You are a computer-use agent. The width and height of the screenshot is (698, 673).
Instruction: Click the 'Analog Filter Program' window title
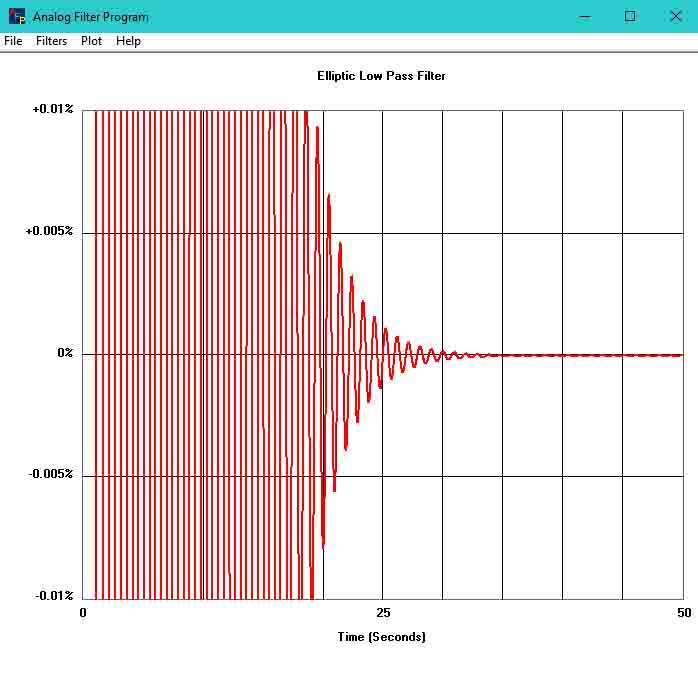coord(91,17)
